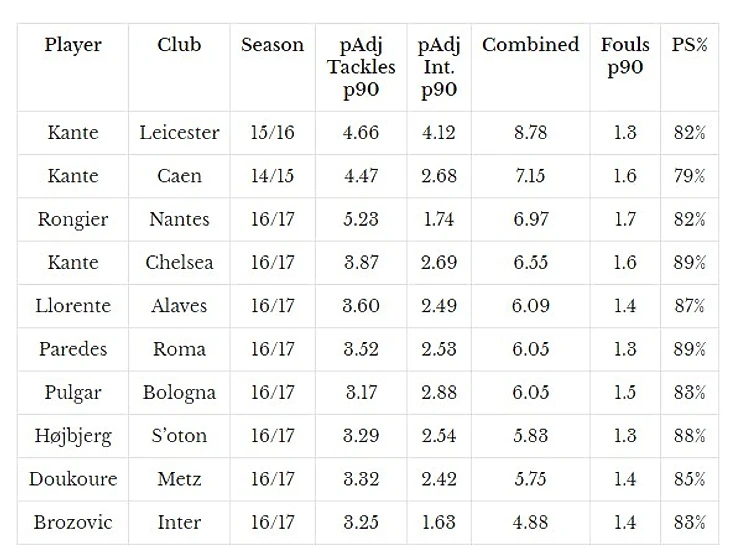Select the 8.78 combined value
This screenshot has height=556, width=730.
[530, 133]
